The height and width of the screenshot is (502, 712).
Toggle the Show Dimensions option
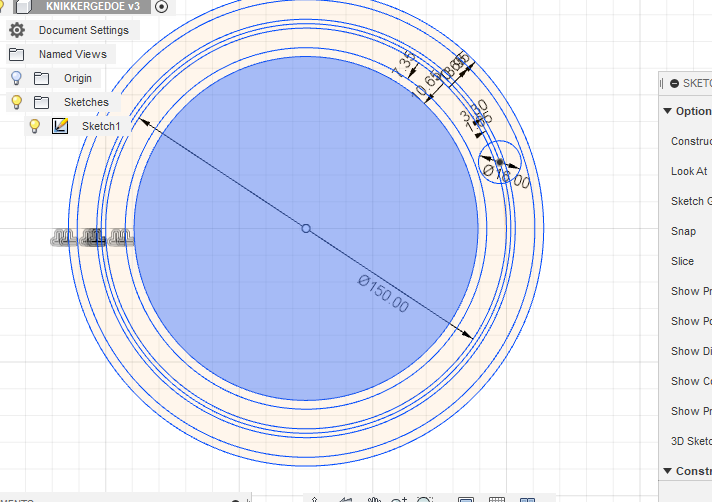coord(691,351)
